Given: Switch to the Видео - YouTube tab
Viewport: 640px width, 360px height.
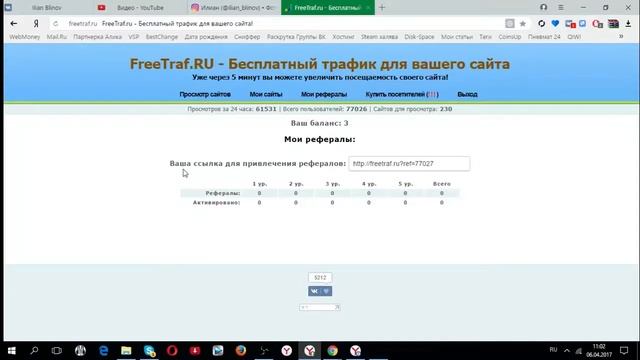Looking at the screenshot, I should click(140, 7).
